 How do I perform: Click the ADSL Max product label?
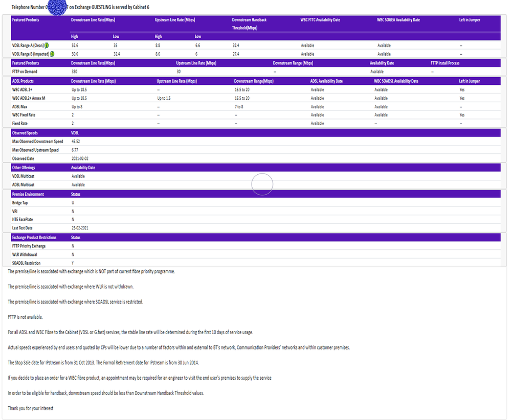point(20,106)
